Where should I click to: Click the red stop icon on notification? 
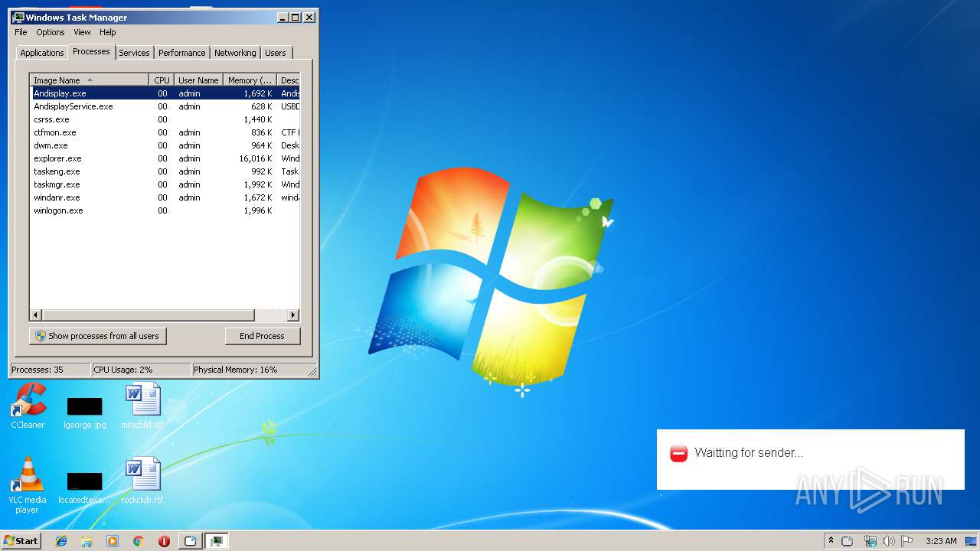(678, 453)
